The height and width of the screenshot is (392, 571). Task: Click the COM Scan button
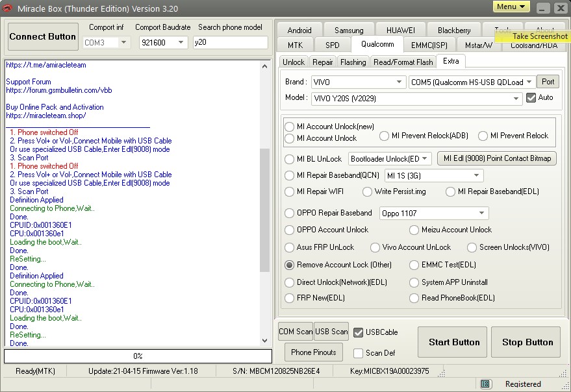[296, 332]
